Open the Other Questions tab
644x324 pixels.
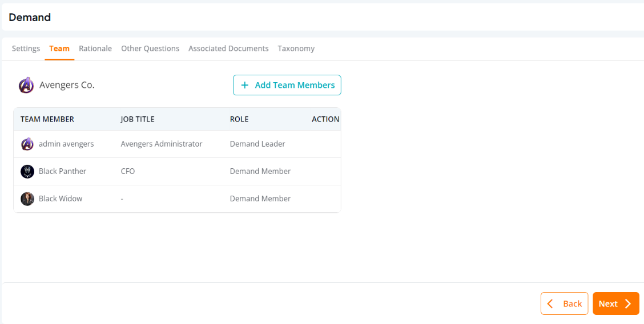[x=150, y=48]
